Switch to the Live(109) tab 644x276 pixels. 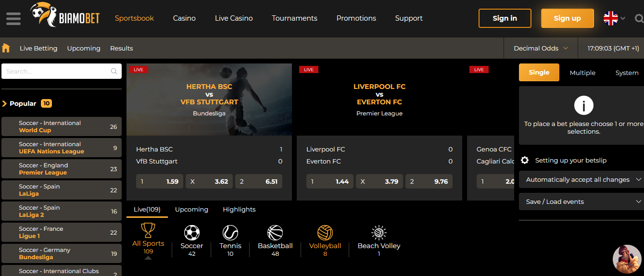tap(147, 210)
